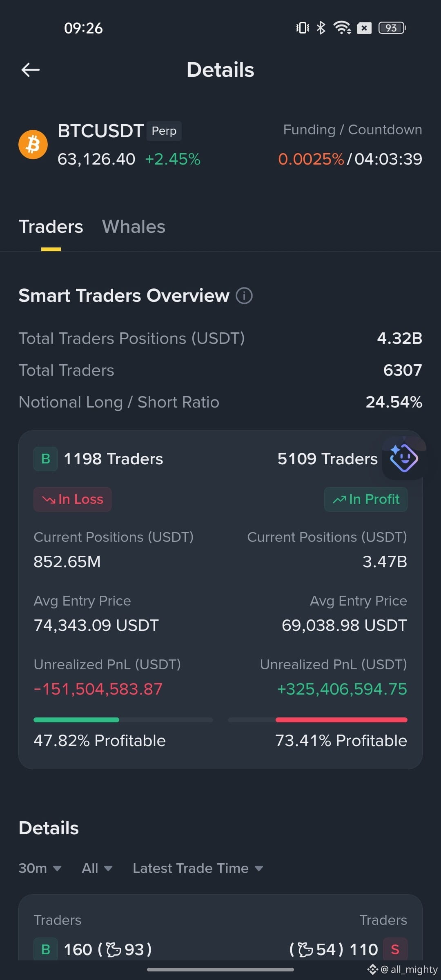Tap the battery indicator showing 93
441x980 pixels.
pos(392,28)
